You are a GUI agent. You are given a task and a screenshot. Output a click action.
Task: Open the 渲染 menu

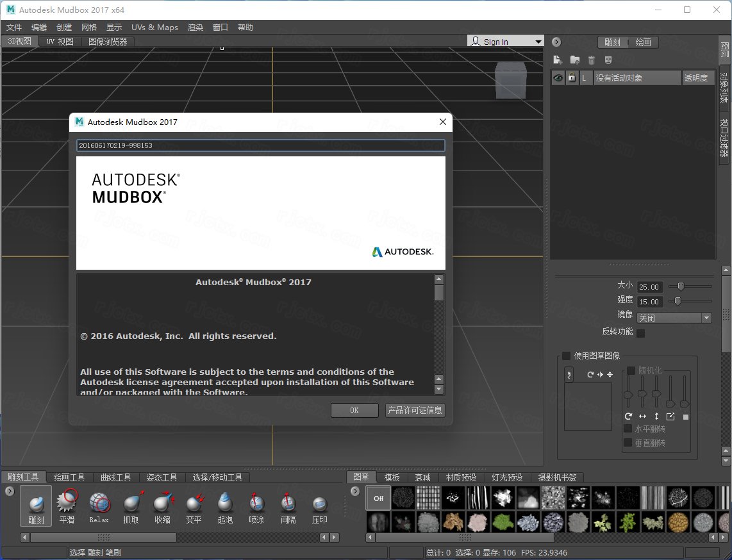[x=195, y=27]
